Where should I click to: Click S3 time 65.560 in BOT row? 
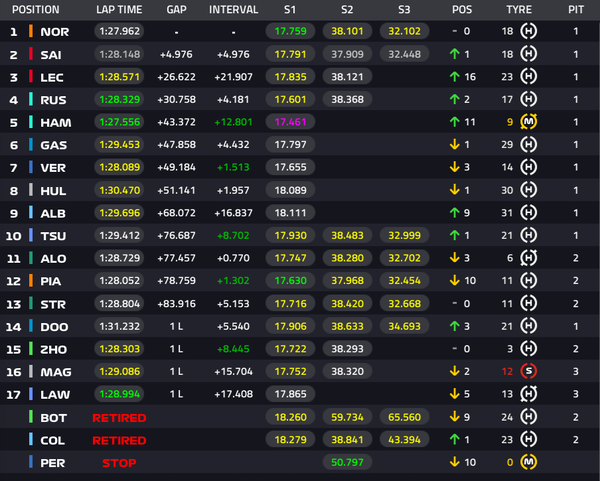[x=404, y=417]
